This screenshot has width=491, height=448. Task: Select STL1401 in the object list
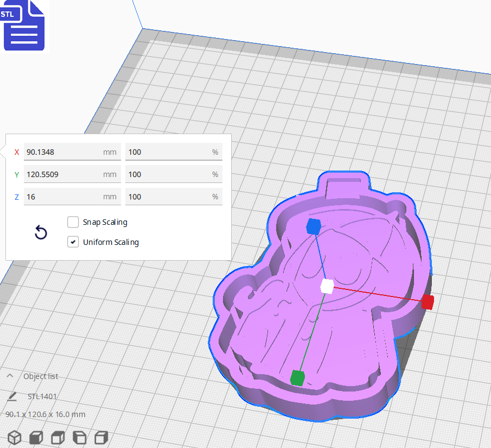click(42, 396)
